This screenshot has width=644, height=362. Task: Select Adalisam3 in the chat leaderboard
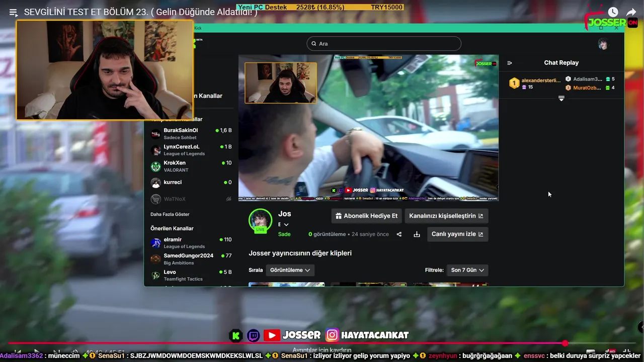590,79
